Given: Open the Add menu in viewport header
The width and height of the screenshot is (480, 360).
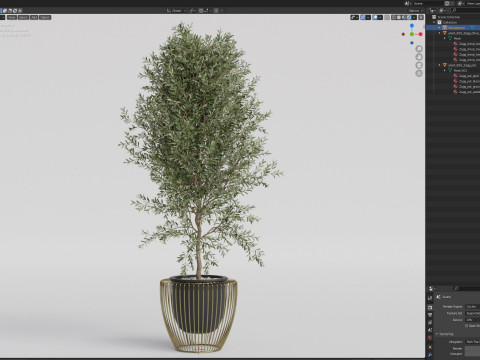Looking at the screenshot, I should pyautogui.click(x=34, y=17).
